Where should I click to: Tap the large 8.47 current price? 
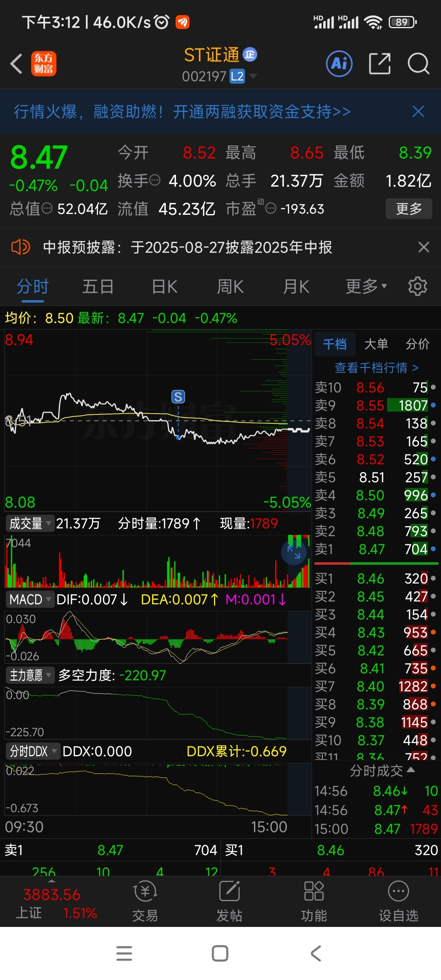point(39,157)
